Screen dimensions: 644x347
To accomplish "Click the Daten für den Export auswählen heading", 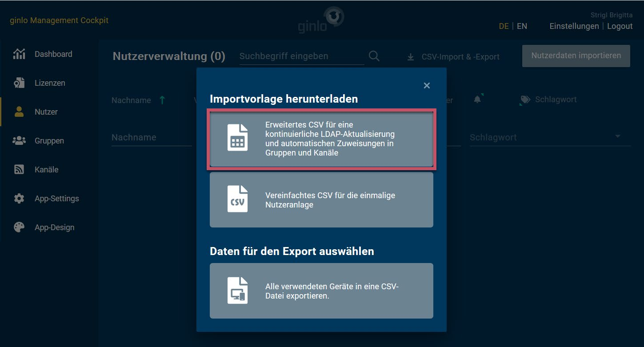I will [292, 251].
